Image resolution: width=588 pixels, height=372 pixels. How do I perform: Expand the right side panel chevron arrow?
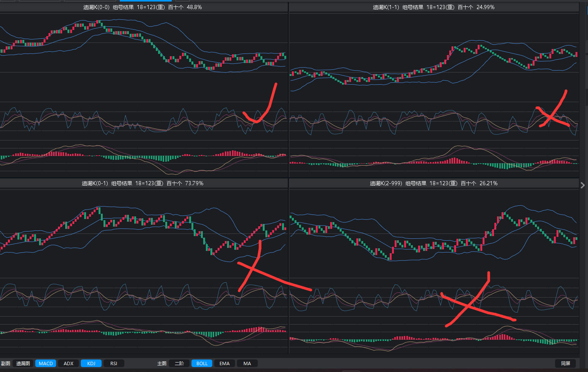pos(583,185)
